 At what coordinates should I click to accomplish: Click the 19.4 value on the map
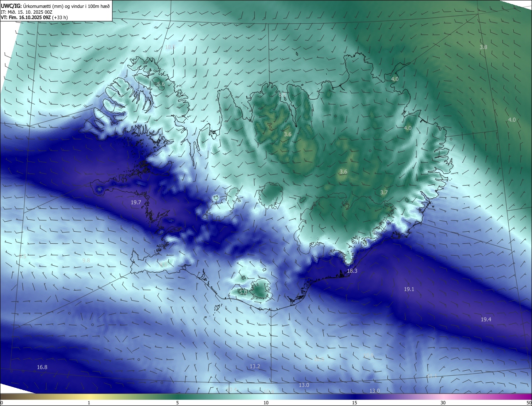486,319
